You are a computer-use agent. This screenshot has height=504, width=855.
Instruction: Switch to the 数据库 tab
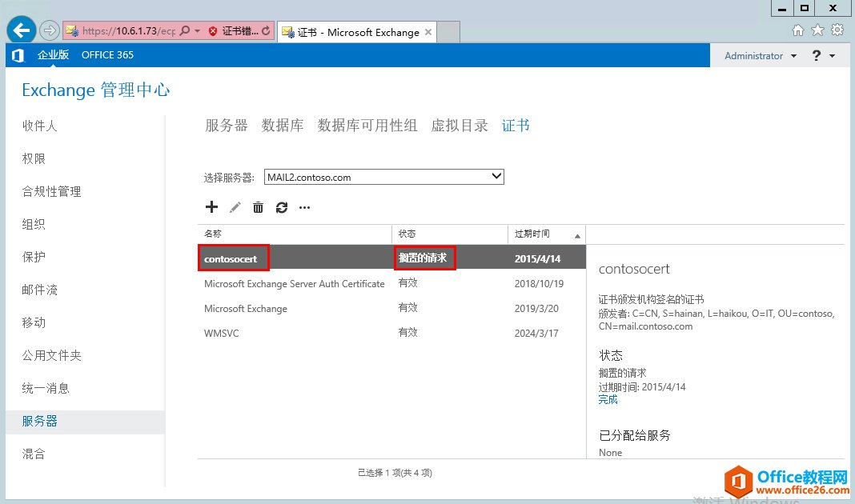coord(282,125)
